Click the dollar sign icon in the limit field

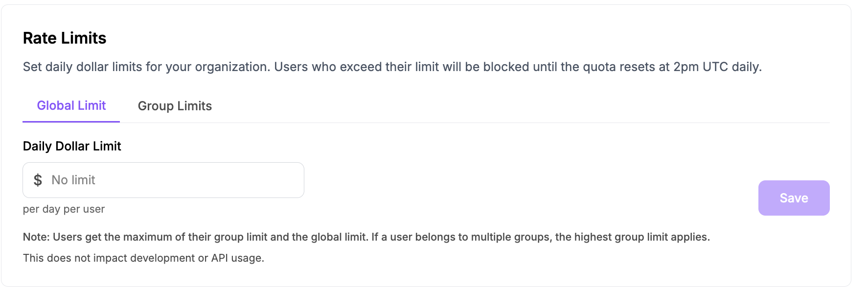[x=38, y=180]
